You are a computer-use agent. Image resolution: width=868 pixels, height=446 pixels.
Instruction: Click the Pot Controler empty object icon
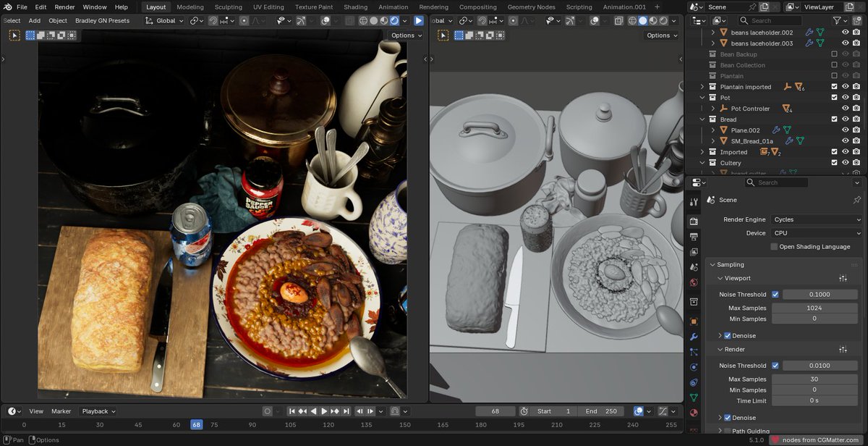click(x=724, y=108)
